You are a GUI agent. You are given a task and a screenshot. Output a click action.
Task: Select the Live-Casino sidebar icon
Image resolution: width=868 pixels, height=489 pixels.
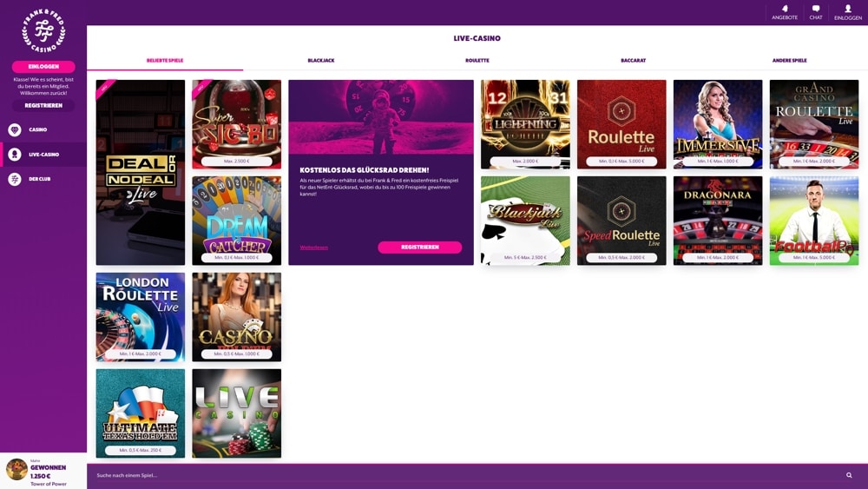coord(15,155)
